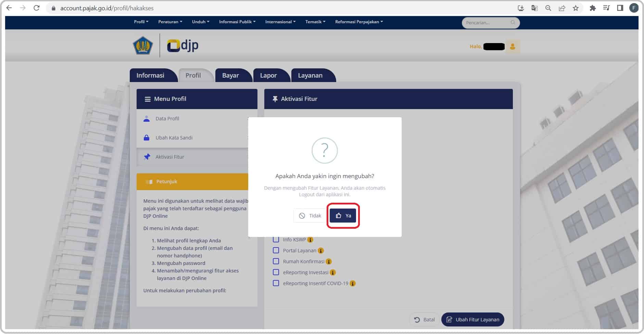644x334 pixels.
Task: Click the info icon next to eReporting Insentif COVID-19
Action: click(353, 283)
